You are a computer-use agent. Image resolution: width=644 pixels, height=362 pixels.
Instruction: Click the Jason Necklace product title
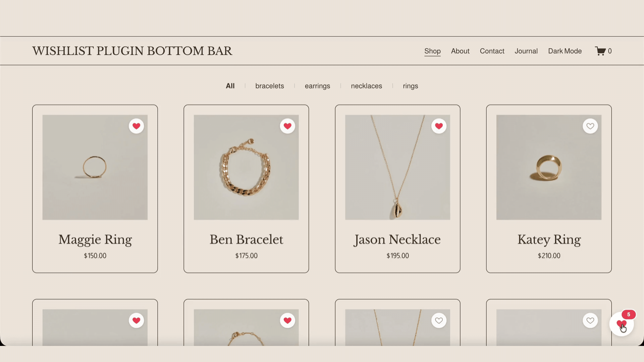coord(397,240)
